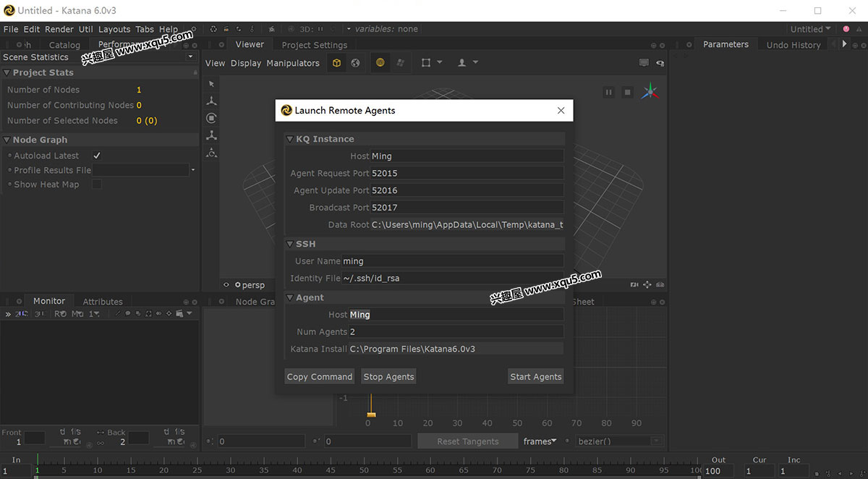Click the timeline Cur frame field

759,471
